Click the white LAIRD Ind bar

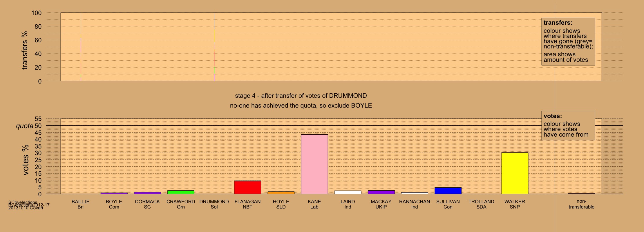(x=348, y=192)
